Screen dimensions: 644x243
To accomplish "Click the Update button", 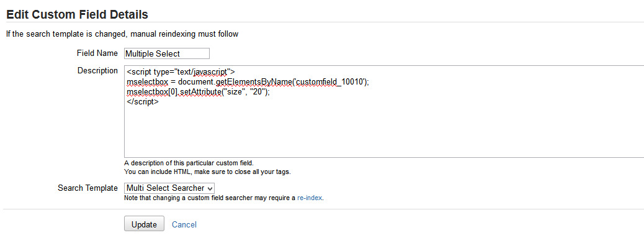I will click(x=144, y=224).
